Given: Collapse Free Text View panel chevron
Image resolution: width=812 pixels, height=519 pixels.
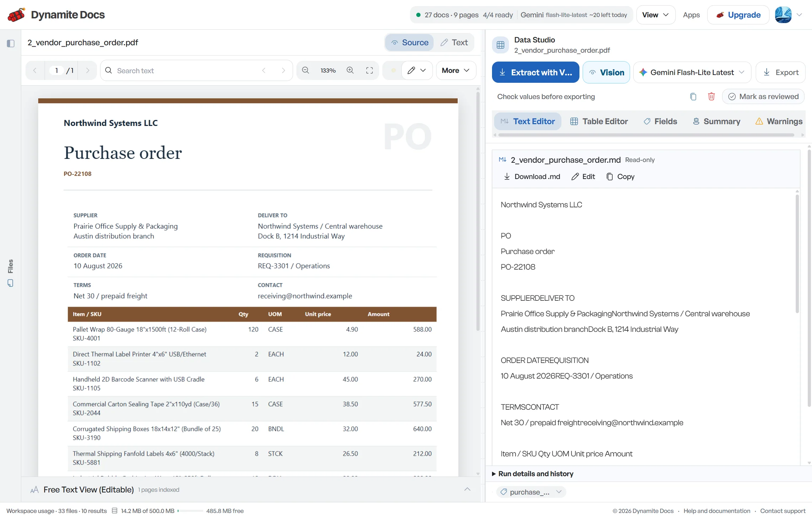Looking at the screenshot, I should [467, 489].
